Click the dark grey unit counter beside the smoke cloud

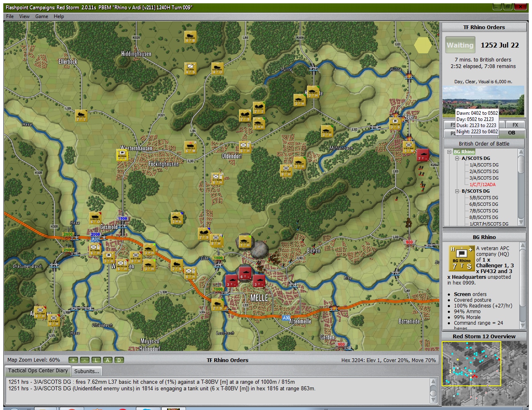(x=245, y=242)
